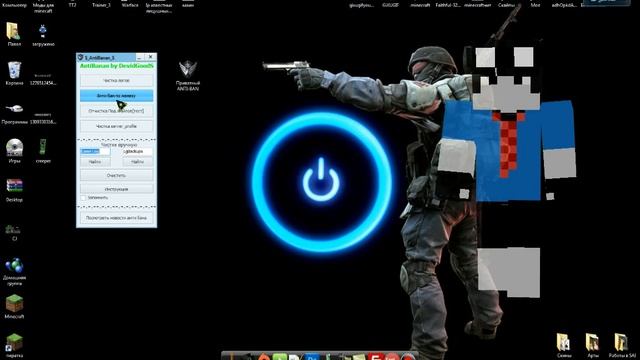Viewport: 640px width, 360px height.
Task: Minimize the AntiBanan window
Action: (139, 57)
